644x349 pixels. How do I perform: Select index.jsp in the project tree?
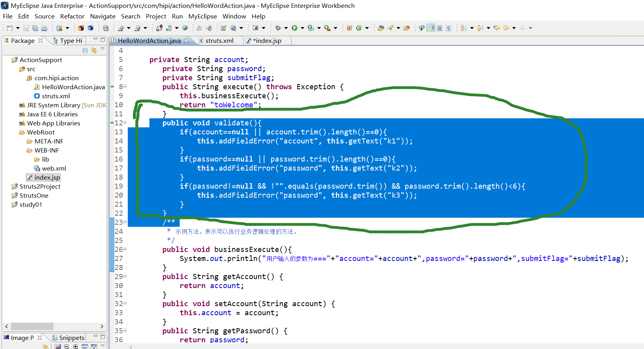[x=43, y=177]
